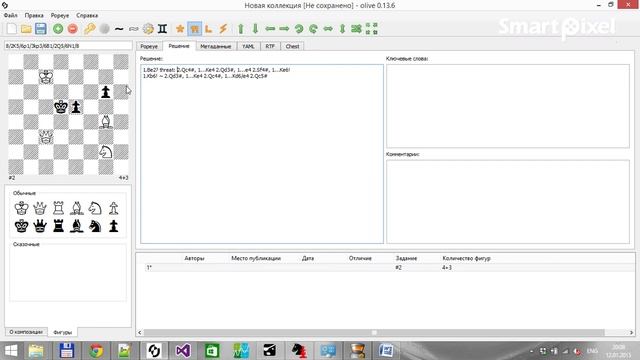Switch to the Chest tab

point(292,46)
